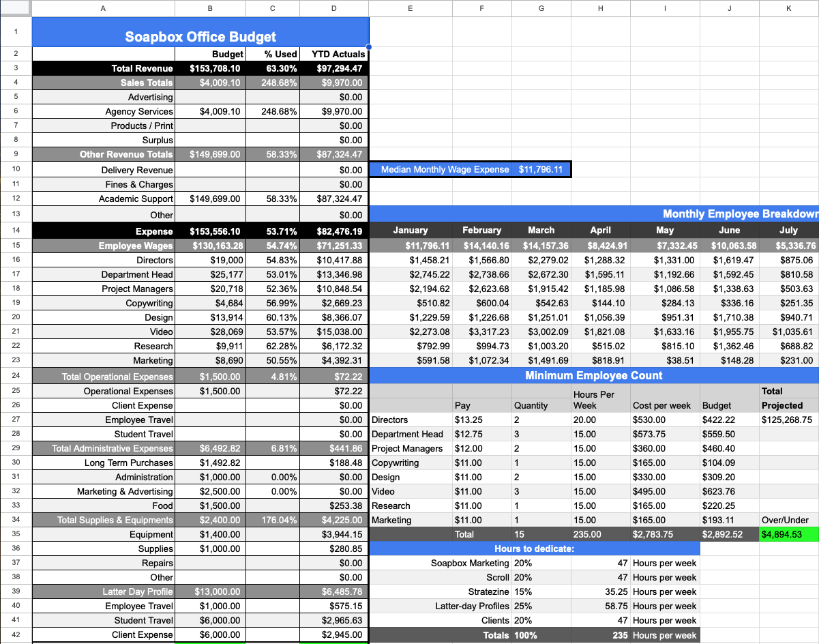
Task: Click Total Projected value $125,268.75
Action: [x=786, y=420]
